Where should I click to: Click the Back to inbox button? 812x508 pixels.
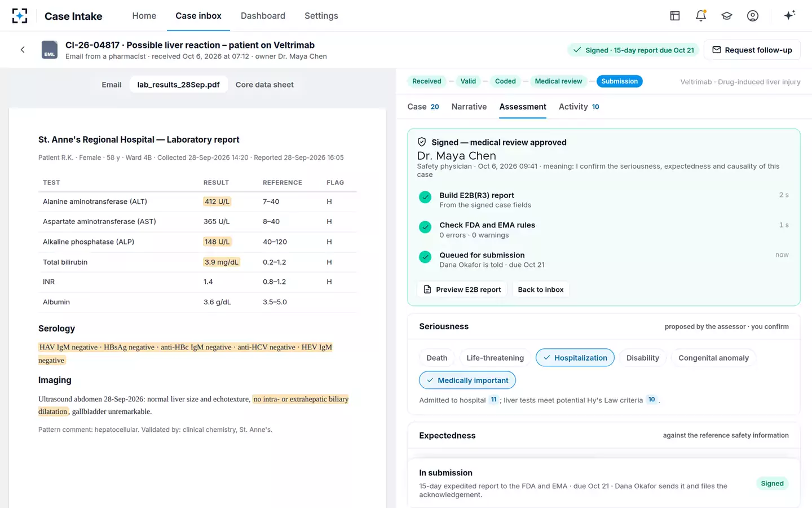coord(541,290)
